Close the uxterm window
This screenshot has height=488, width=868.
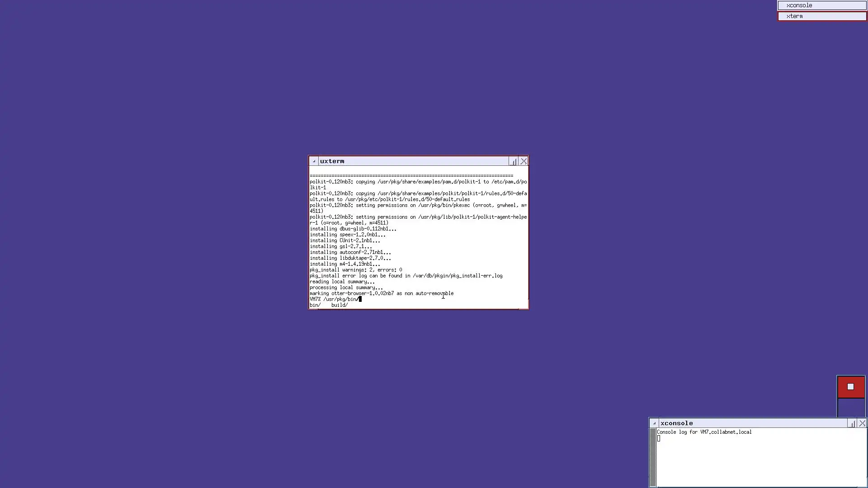[x=524, y=161]
